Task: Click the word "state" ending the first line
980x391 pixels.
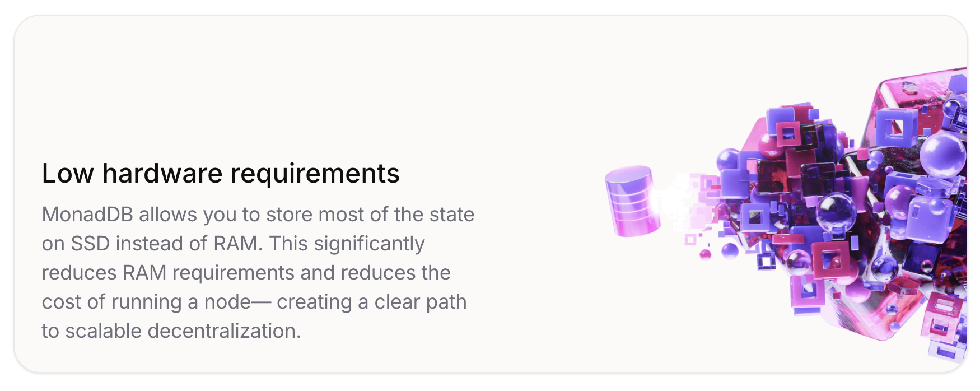Action: pos(452,215)
